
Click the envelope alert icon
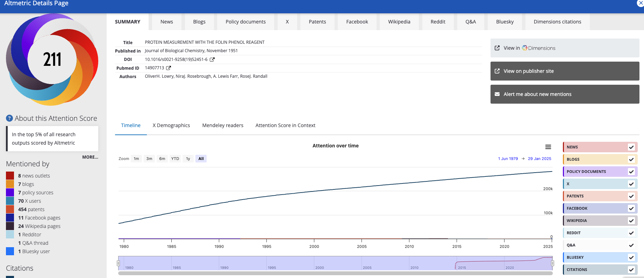click(497, 94)
